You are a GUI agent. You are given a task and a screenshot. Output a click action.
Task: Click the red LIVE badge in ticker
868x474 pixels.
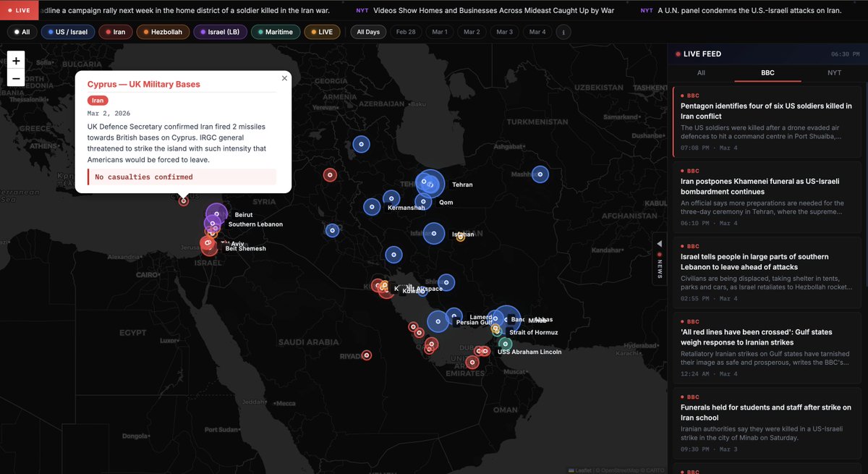tap(19, 11)
